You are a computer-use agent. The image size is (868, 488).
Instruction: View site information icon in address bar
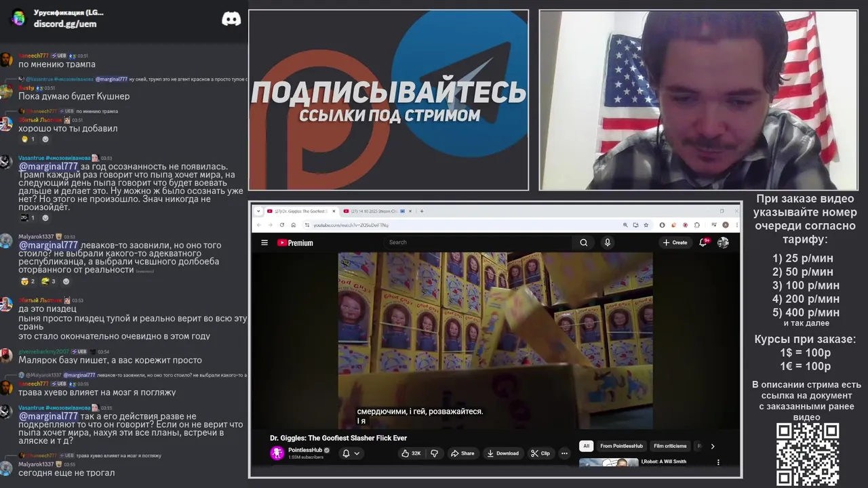tap(307, 225)
